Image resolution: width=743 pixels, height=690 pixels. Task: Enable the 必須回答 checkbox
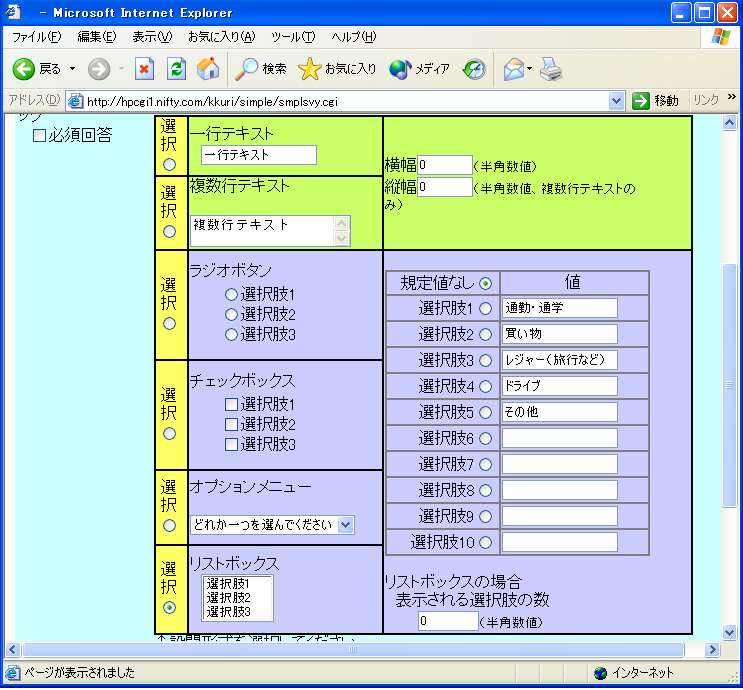[x=40, y=135]
